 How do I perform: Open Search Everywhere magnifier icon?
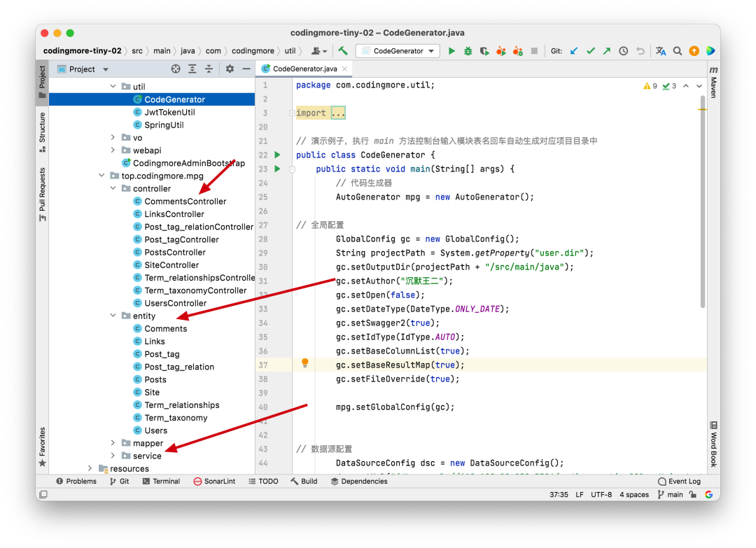678,51
